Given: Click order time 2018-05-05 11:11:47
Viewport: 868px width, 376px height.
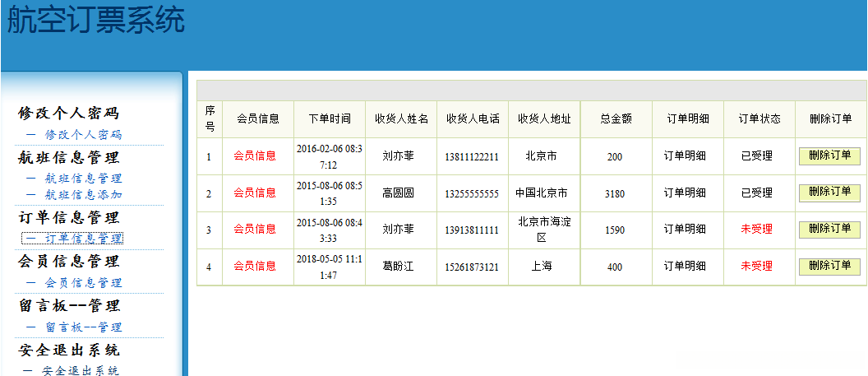Looking at the screenshot, I should click(x=330, y=267).
